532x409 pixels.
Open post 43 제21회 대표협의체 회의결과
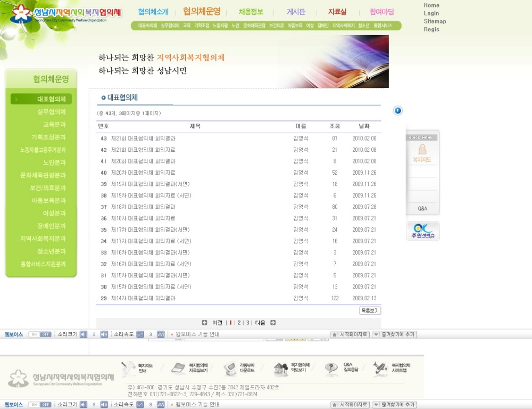tap(143, 138)
